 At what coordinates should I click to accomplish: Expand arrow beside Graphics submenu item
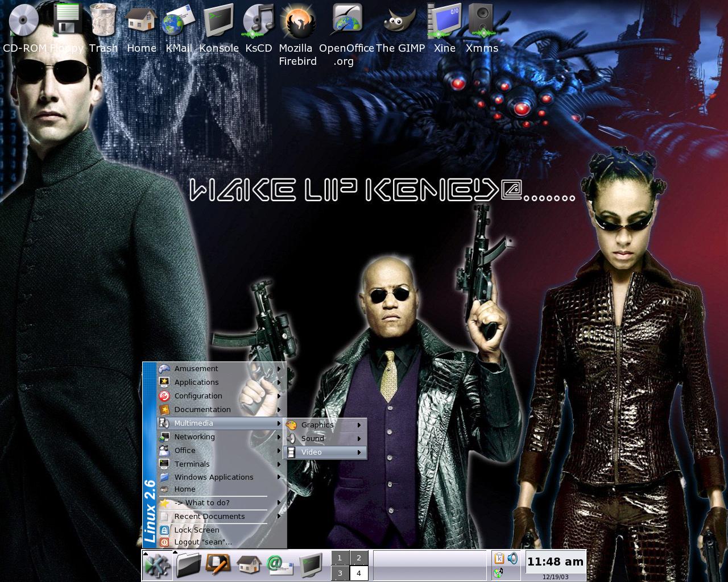coord(359,425)
